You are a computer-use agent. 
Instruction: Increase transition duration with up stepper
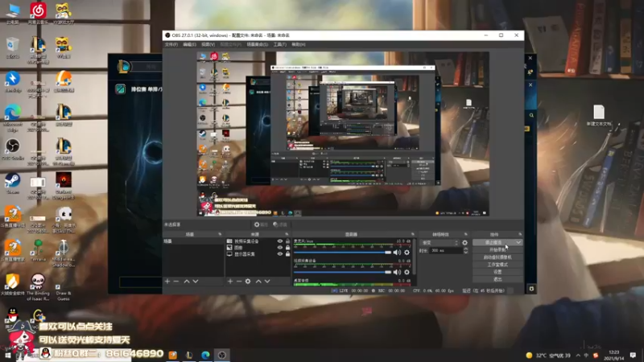point(465,249)
